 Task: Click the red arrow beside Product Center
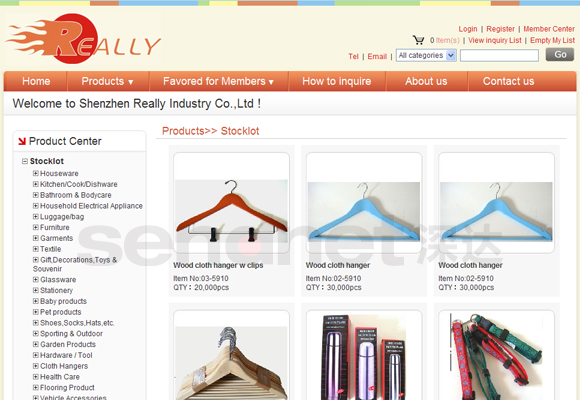point(22,141)
